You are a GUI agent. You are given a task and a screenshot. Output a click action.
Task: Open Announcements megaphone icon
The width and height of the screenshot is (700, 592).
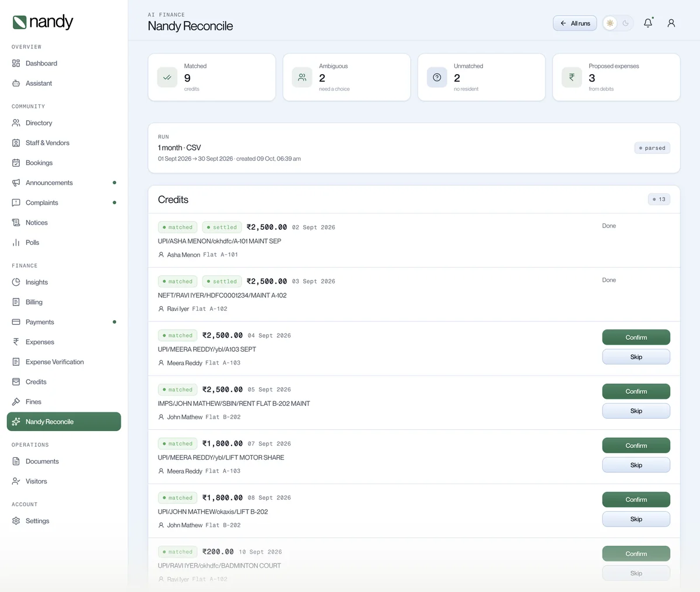[x=16, y=183]
